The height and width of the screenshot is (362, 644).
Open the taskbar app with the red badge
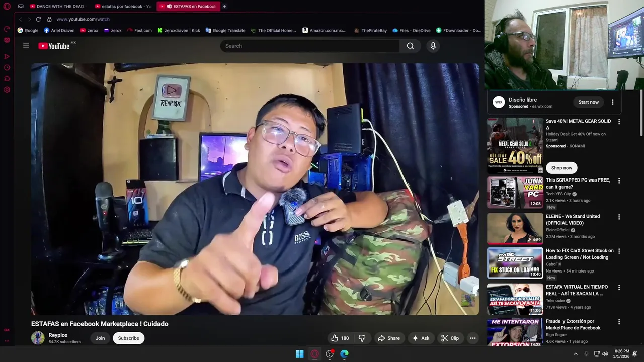pyautogui.click(x=330, y=354)
